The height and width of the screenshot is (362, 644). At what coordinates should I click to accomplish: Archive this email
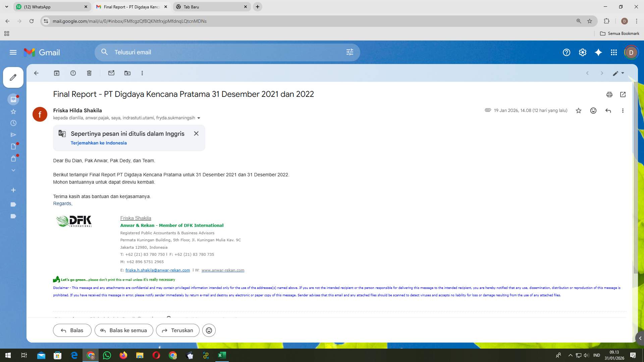[57, 73]
